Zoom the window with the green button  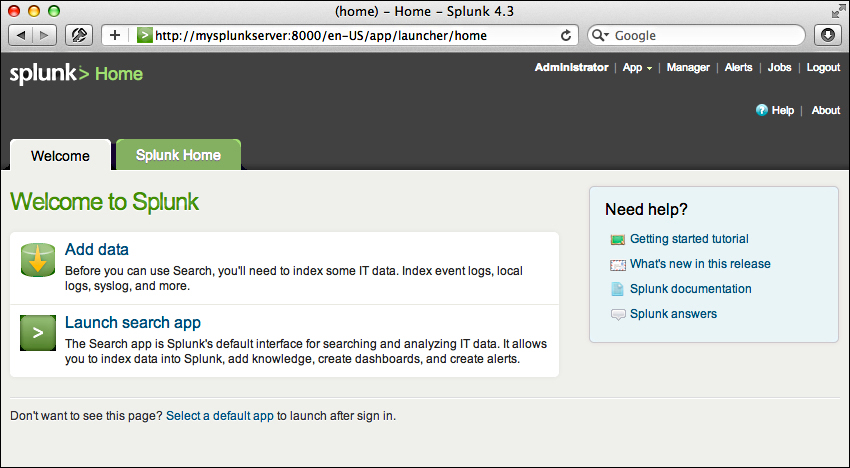(x=54, y=11)
